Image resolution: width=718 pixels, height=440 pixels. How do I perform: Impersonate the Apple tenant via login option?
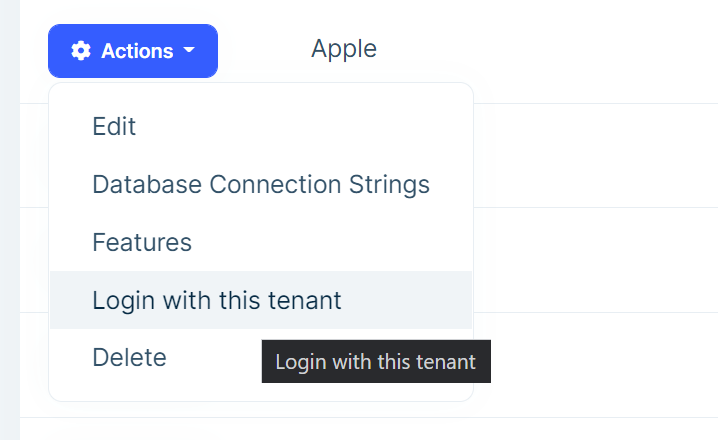coord(217,300)
